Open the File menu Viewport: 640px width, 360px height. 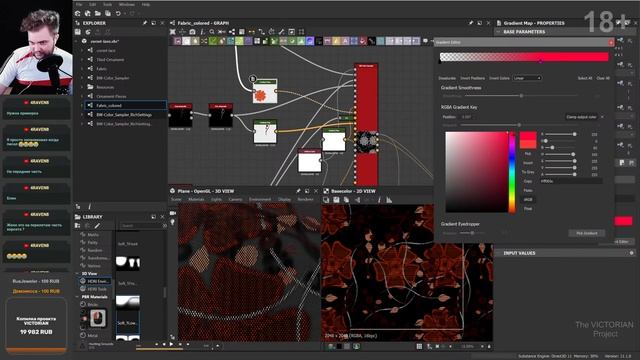coord(79,4)
